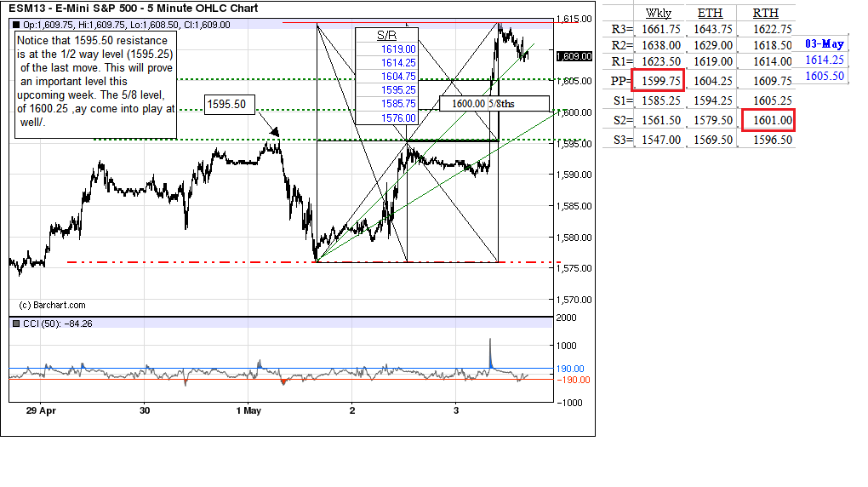Select 1595.25 in the S/R levels box
The image size is (868, 487).
398,90
